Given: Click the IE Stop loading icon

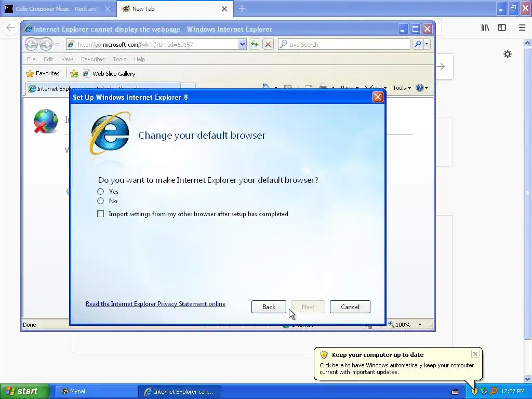Looking at the screenshot, I should pyautogui.click(x=268, y=44).
